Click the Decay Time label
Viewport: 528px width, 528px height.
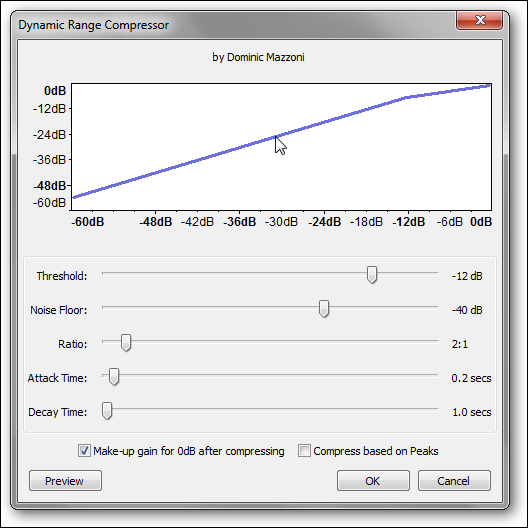click(x=58, y=412)
